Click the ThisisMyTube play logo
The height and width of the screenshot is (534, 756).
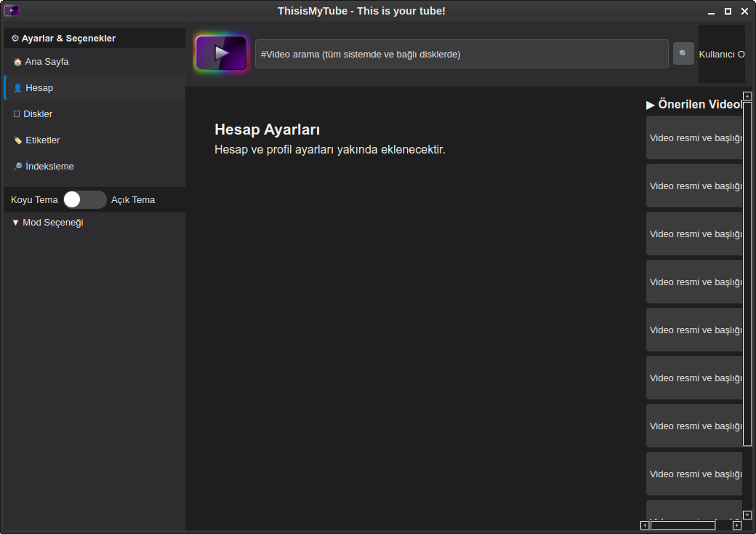click(222, 53)
